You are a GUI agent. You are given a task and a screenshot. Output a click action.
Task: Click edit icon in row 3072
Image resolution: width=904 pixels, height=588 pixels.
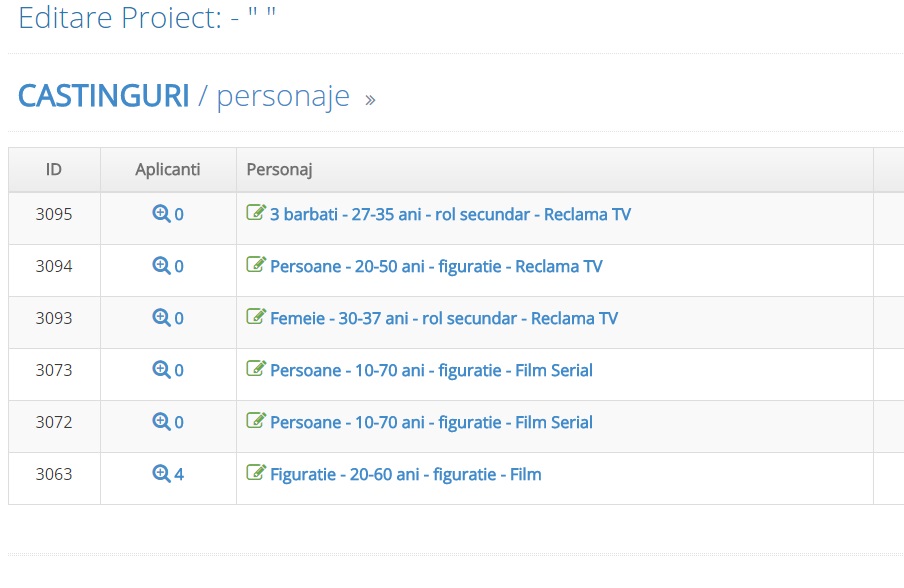256,421
